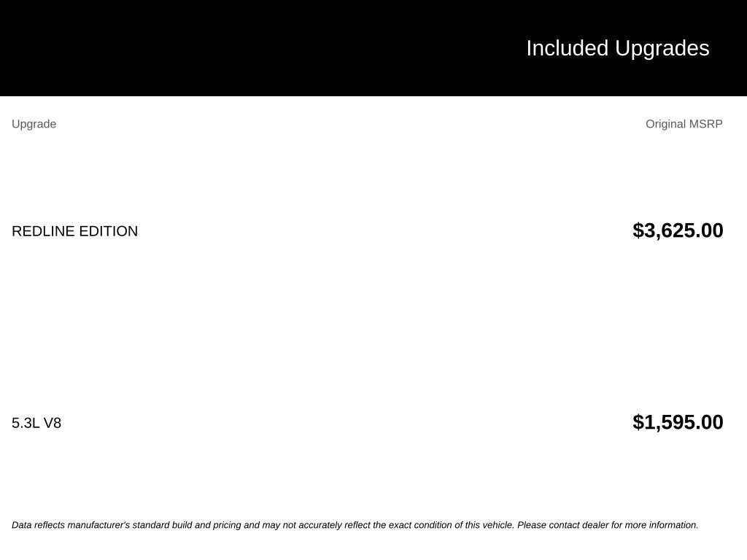This screenshot has width=747, height=560.
Task: Click the word EDITION
Action: pos(109,231)
